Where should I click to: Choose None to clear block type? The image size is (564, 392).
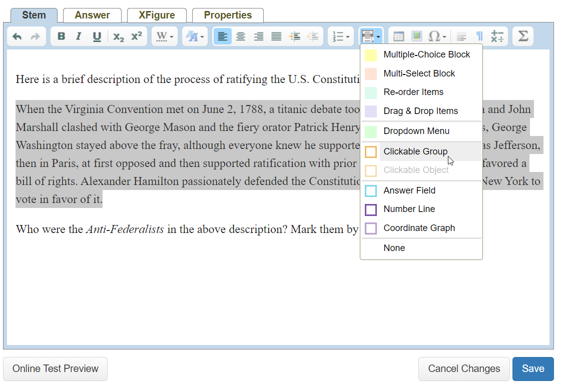[x=421, y=248]
